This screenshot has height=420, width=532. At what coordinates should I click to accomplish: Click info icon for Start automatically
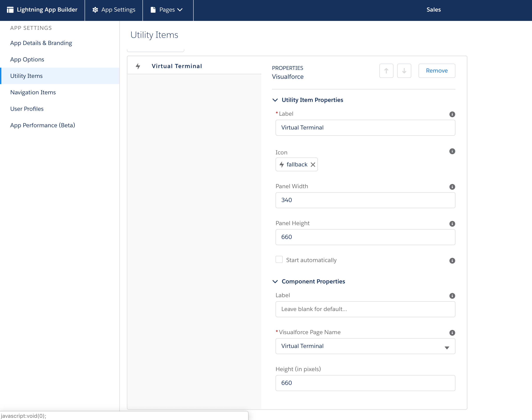click(452, 261)
